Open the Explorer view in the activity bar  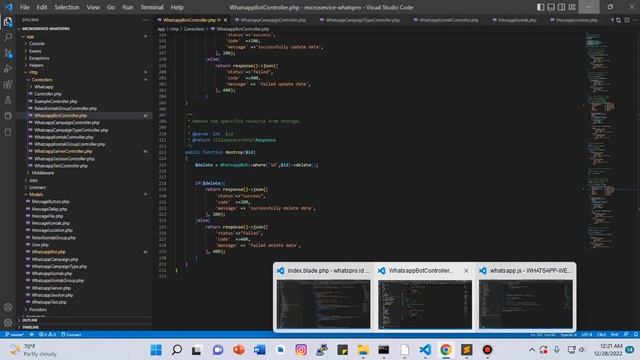pyautogui.click(x=8, y=21)
